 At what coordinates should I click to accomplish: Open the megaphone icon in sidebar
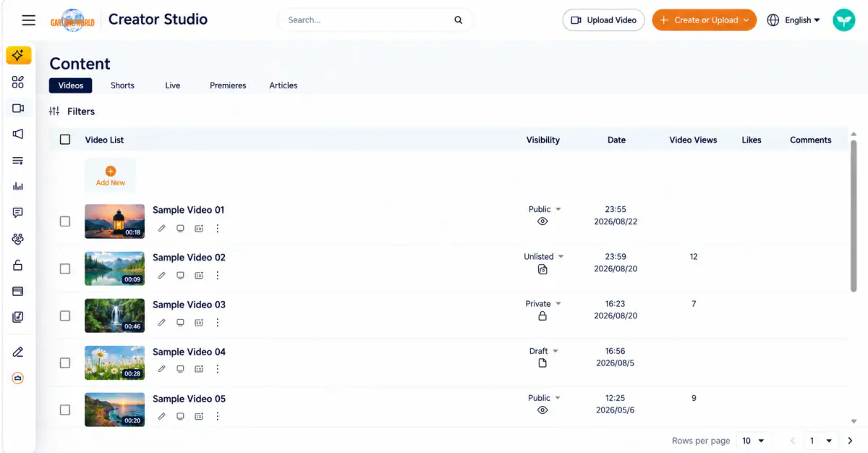[x=18, y=134]
